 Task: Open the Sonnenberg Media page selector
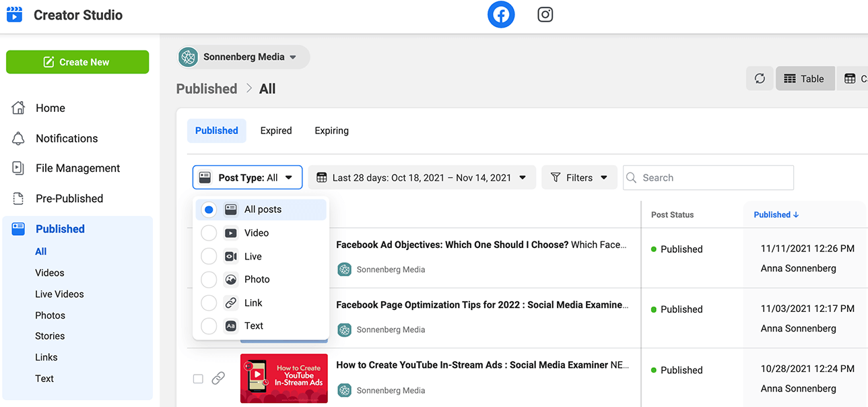pyautogui.click(x=243, y=57)
